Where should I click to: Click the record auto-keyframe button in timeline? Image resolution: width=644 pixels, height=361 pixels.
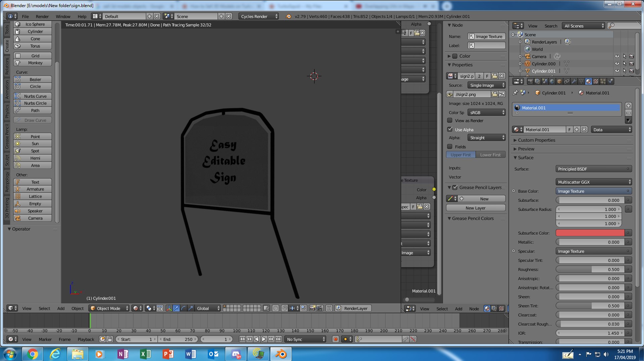(x=335, y=339)
